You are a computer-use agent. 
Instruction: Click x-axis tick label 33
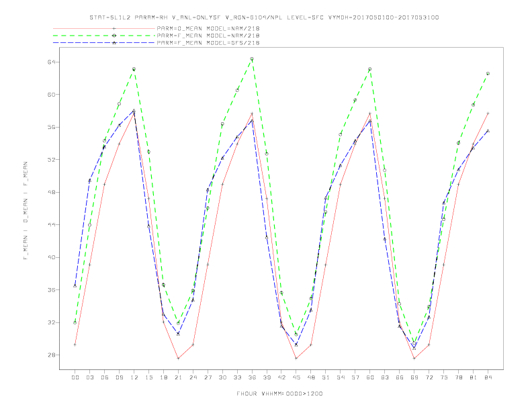237,377
